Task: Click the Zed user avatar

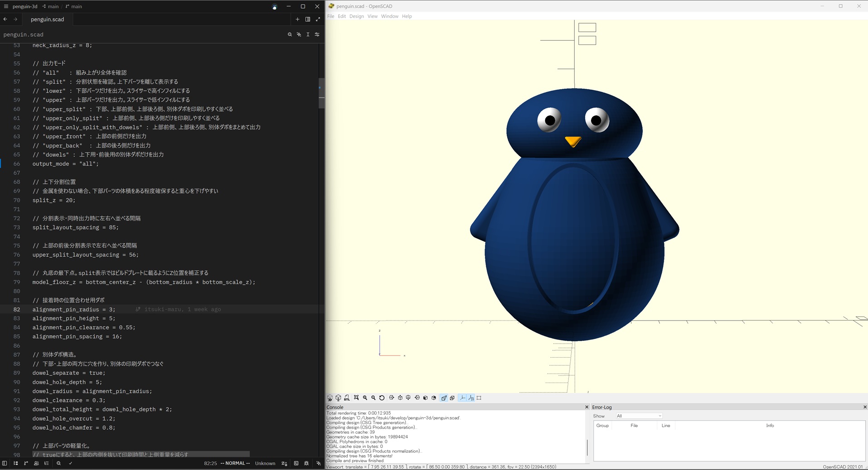Action: 274,6
